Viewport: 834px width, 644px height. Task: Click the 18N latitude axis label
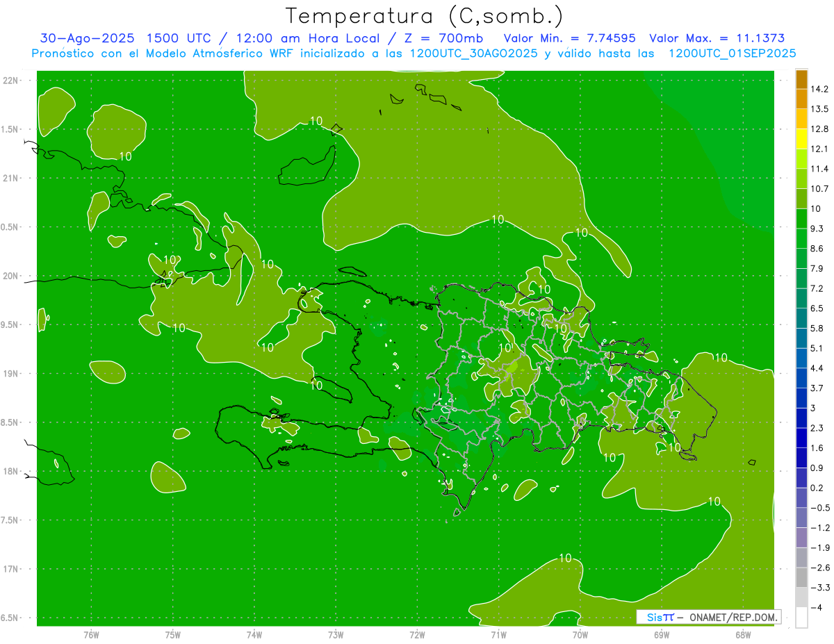pyautogui.click(x=10, y=471)
